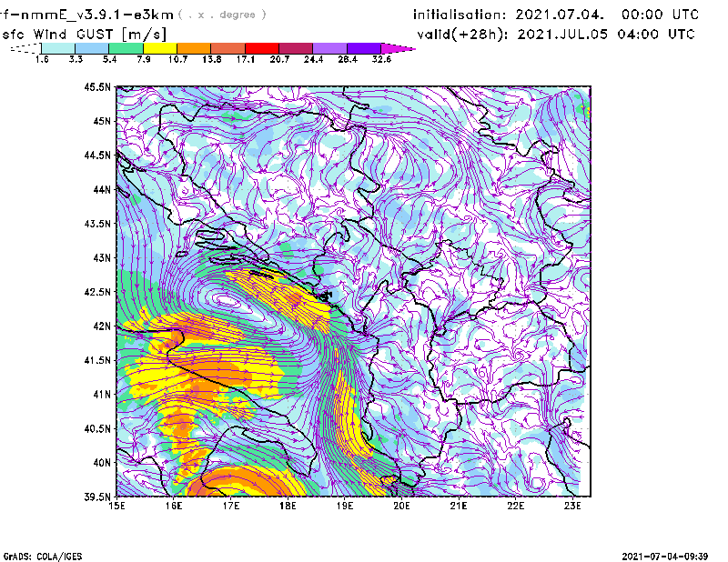Click the "valid(+28h): 2021.JUL.05 04:00 UTC" line
728x562 pixels.
[556, 35]
